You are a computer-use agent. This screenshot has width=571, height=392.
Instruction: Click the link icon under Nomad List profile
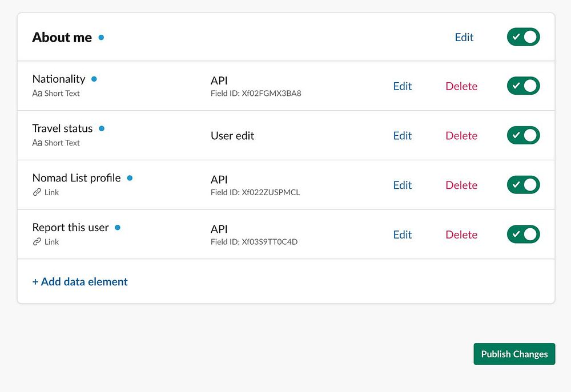[x=37, y=193]
